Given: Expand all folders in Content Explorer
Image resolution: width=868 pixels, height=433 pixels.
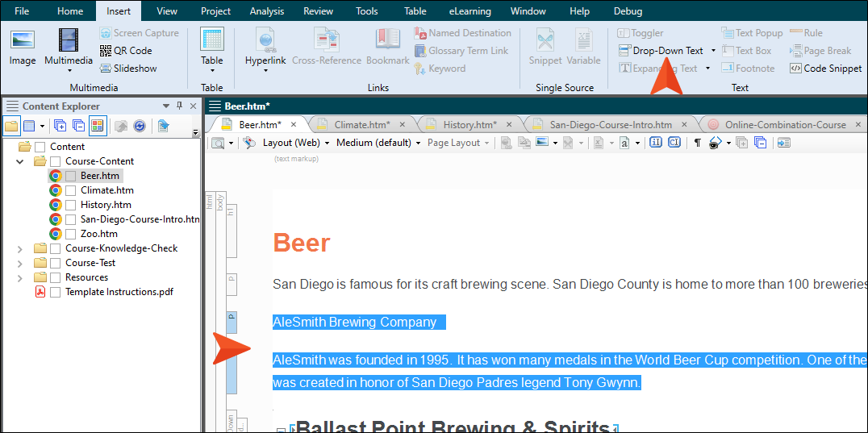Looking at the screenshot, I should [60, 126].
